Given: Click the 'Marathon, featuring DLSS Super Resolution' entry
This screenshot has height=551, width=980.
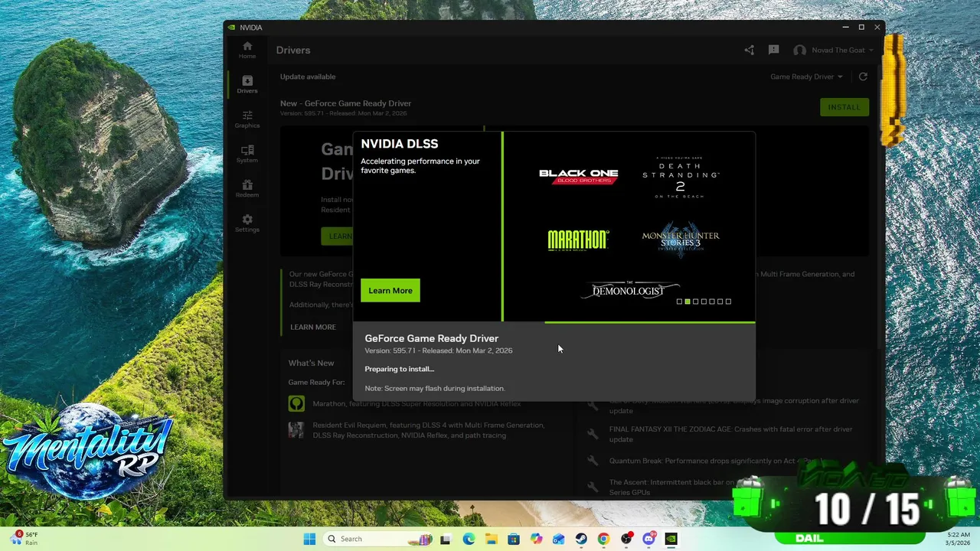Looking at the screenshot, I should (416, 403).
